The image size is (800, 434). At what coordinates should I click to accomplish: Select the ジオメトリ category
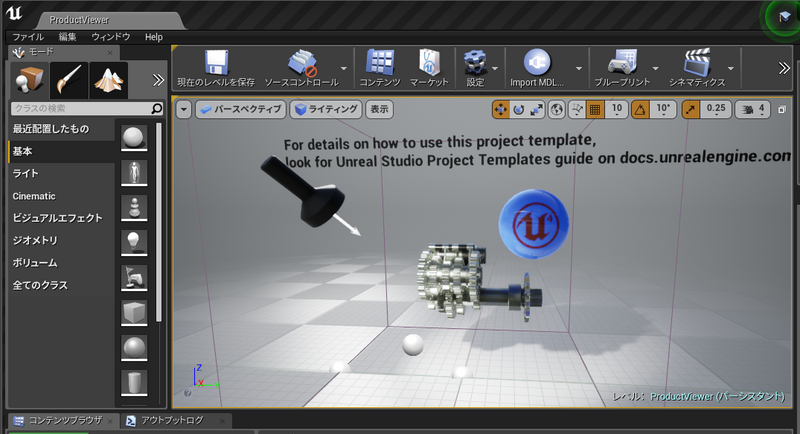pyautogui.click(x=61, y=240)
